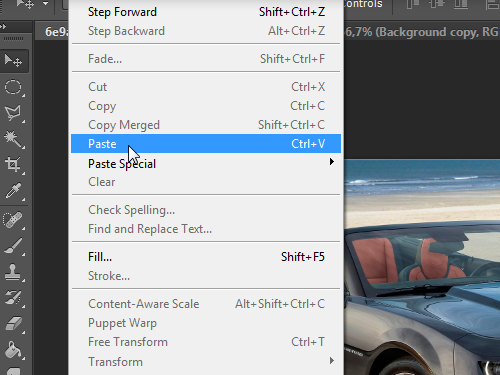Image resolution: width=500 pixels, height=375 pixels.
Task: Select the Paint Bucket tool
Action: [13, 350]
